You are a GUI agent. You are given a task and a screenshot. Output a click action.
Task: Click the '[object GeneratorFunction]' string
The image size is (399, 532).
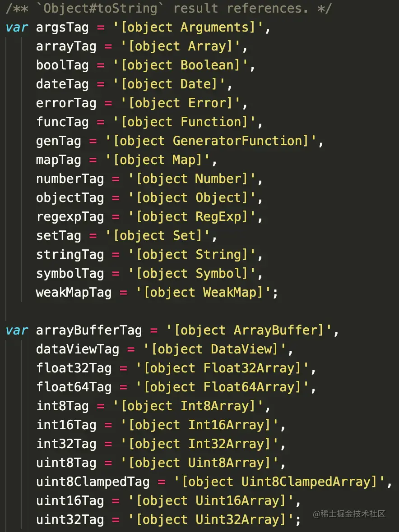(211, 141)
